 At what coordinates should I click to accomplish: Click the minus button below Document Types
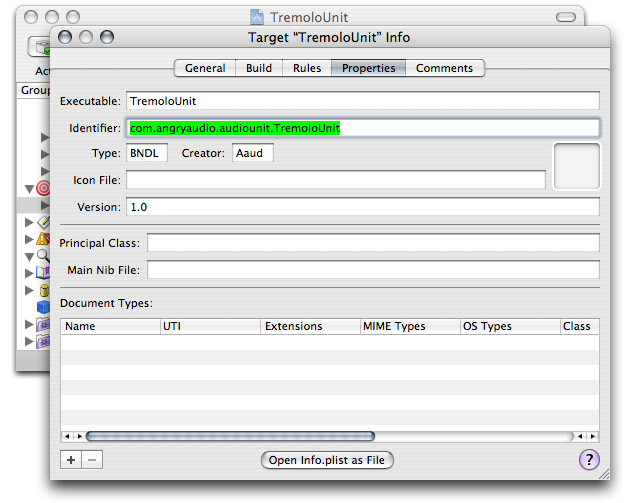(x=90, y=460)
